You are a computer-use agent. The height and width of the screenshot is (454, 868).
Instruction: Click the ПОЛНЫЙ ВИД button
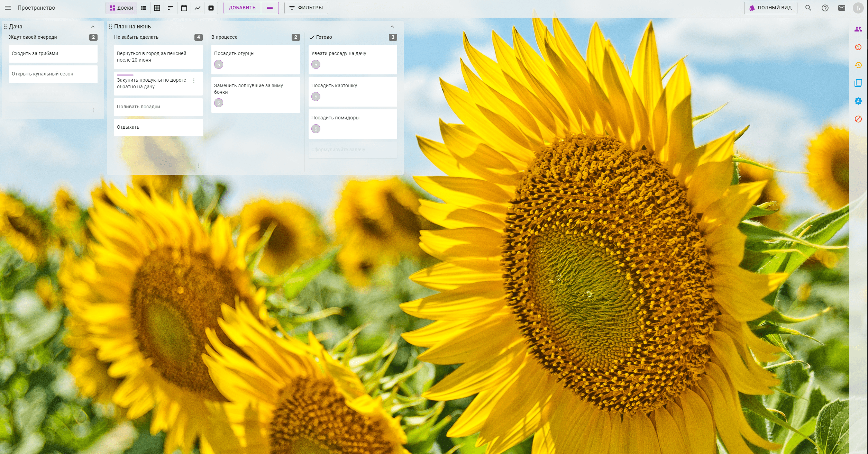770,8
